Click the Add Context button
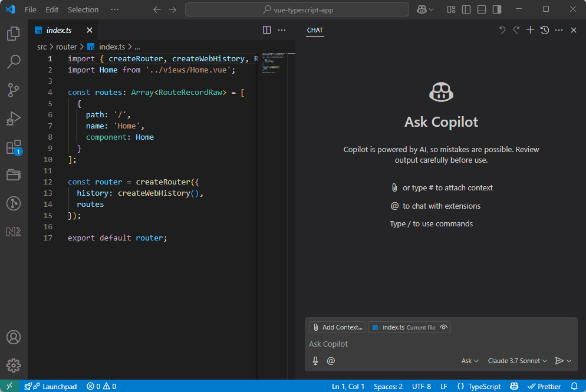This screenshot has height=392, width=586. point(337,327)
